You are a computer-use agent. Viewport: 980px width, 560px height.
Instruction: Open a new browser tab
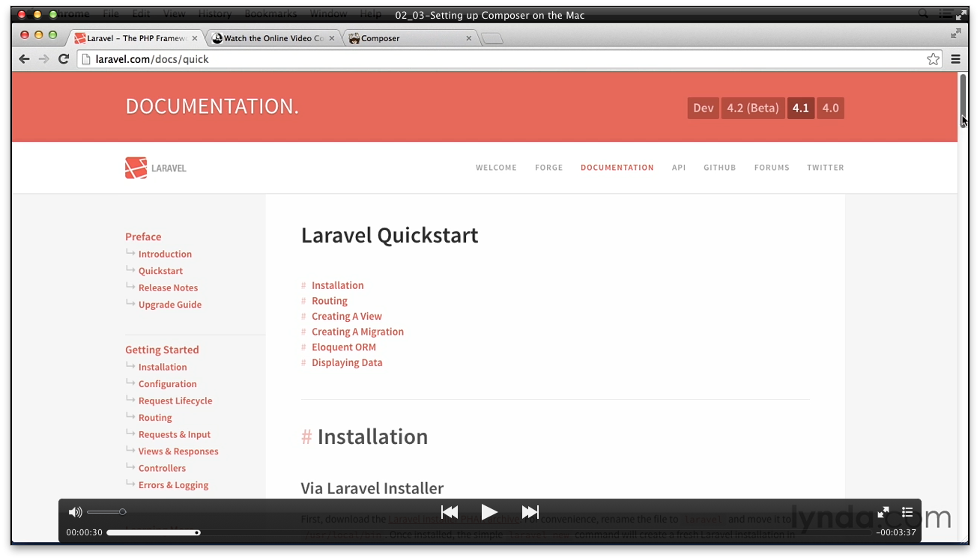tap(491, 38)
